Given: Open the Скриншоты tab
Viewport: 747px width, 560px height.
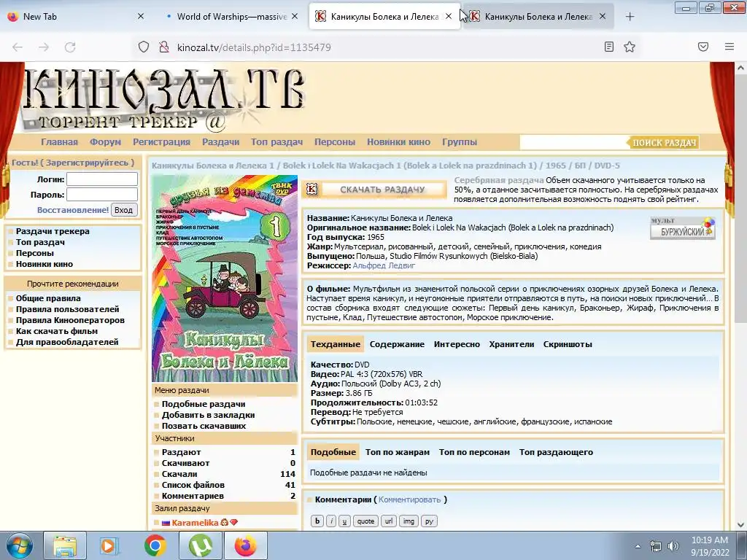Looking at the screenshot, I should pyautogui.click(x=568, y=344).
